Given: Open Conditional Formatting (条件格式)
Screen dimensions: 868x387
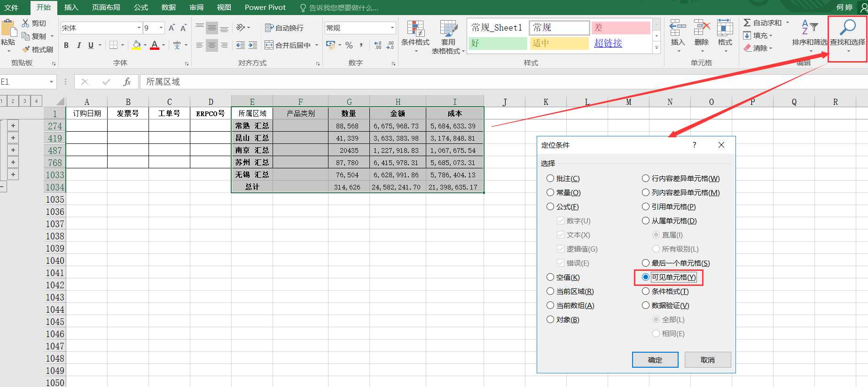Looking at the screenshot, I should pos(415,37).
